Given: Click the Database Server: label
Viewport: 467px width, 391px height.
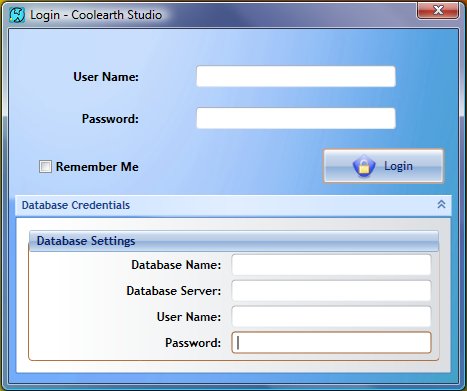Looking at the screenshot, I should click(174, 291).
